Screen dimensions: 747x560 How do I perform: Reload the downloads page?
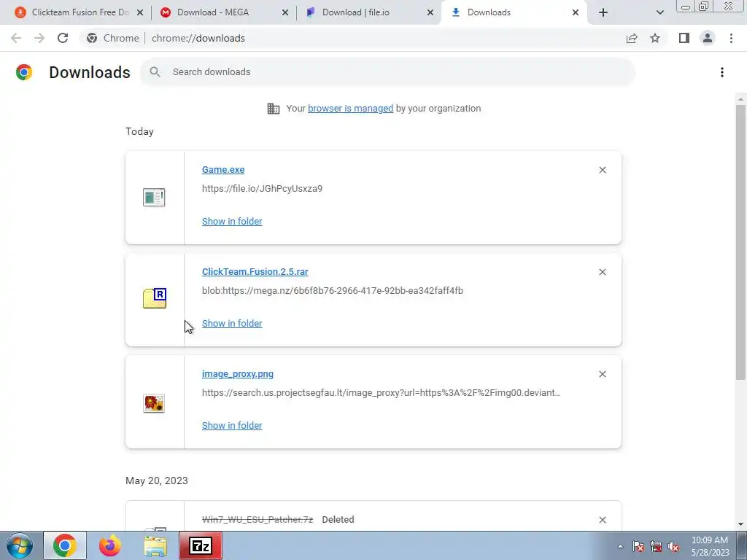[63, 38]
